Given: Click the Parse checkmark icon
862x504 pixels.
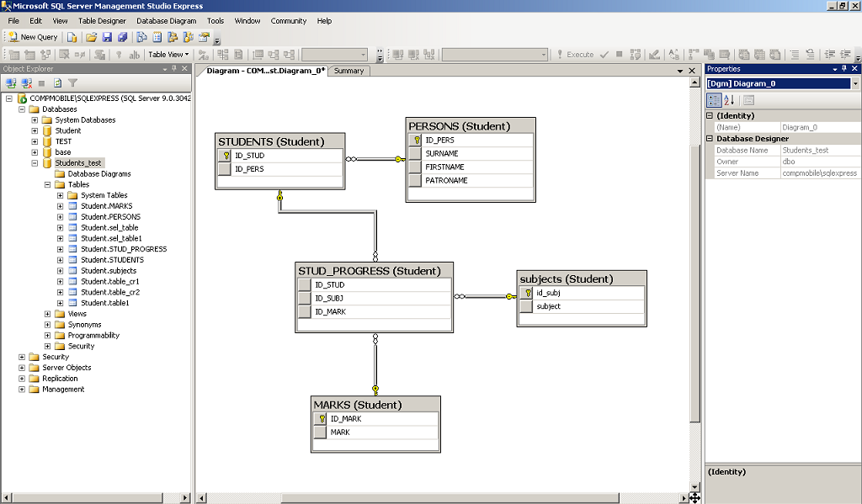Looking at the screenshot, I should point(604,55).
